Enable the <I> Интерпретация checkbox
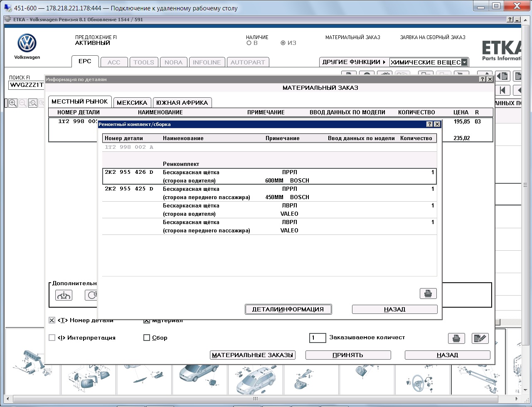Viewport: 532px width, 407px height. [52, 338]
